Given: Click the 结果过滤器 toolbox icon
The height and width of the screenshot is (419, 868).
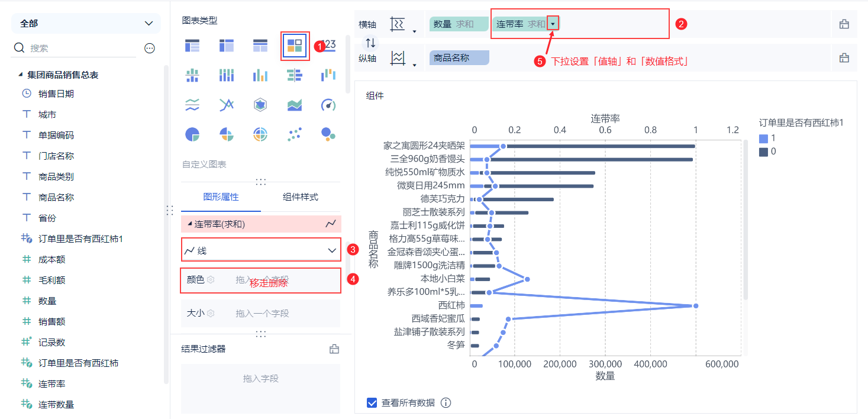Looking at the screenshot, I should coord(334,349).
